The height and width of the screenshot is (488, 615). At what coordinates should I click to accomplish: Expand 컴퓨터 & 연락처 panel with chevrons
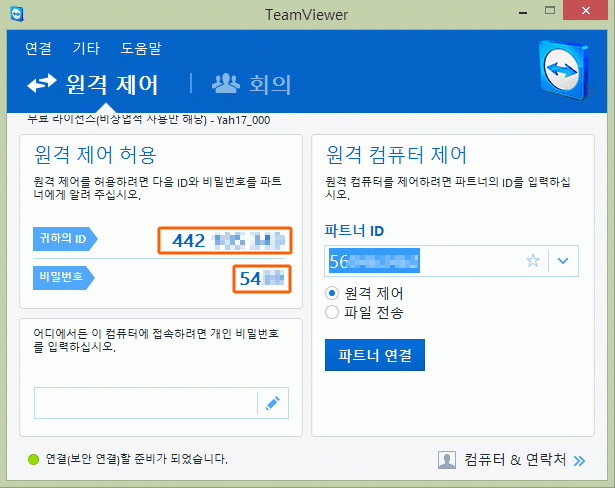[579, 460]
